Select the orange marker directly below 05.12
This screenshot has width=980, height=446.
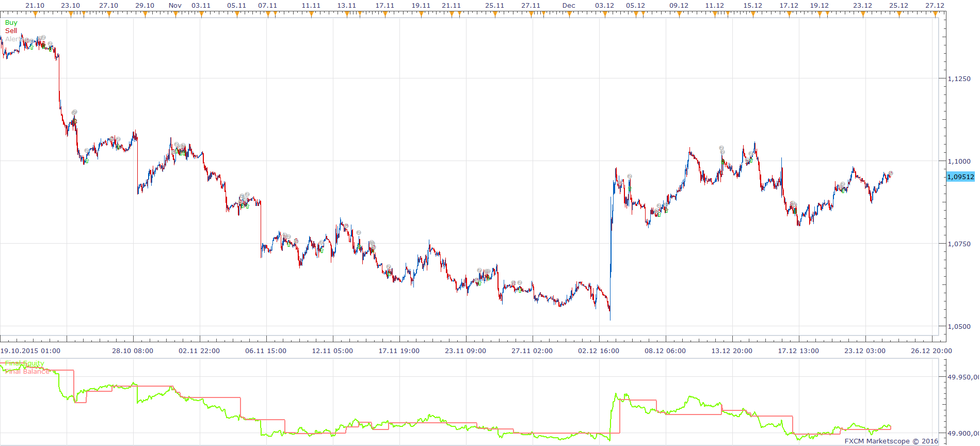[x=636, y=14]
